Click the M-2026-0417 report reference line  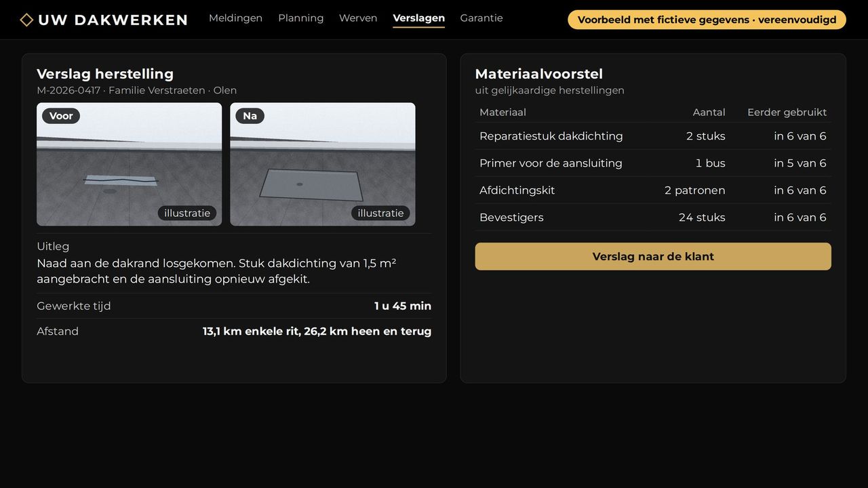pyautogui.click(x=136, y=91)
